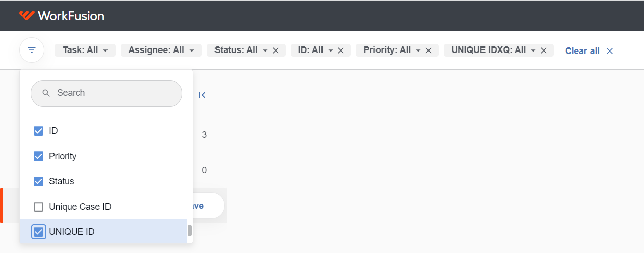Open the Task: All dropdown

85,50
